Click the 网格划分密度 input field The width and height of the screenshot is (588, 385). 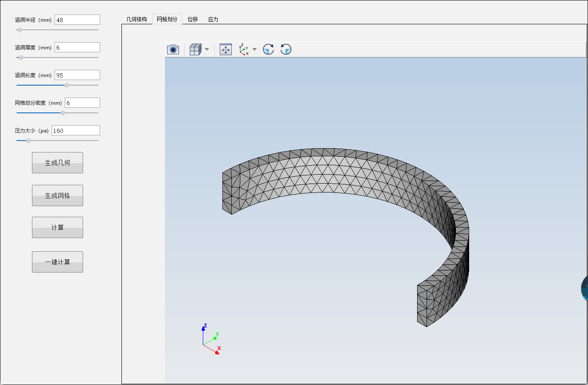tap(82, 103)
